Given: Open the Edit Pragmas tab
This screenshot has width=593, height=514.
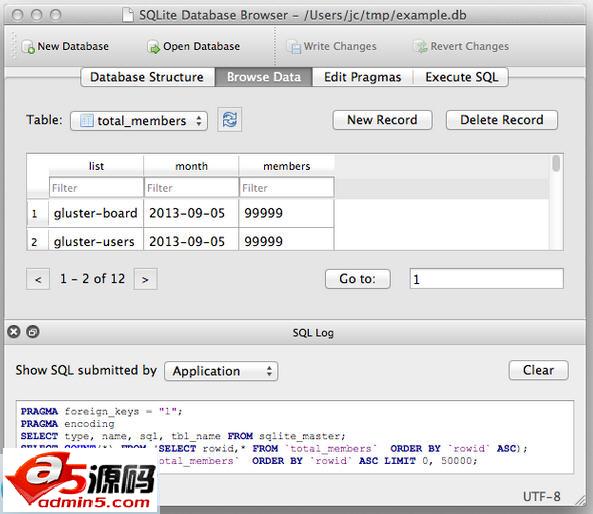Looking at the screenshot, I should (362, 77).
